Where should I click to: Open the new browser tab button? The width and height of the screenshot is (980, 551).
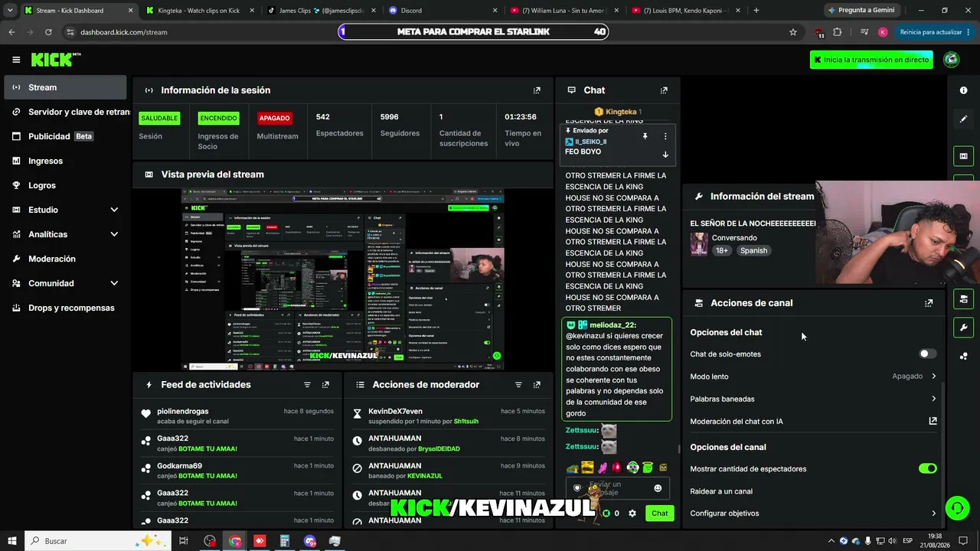click(x=756, y=11)
